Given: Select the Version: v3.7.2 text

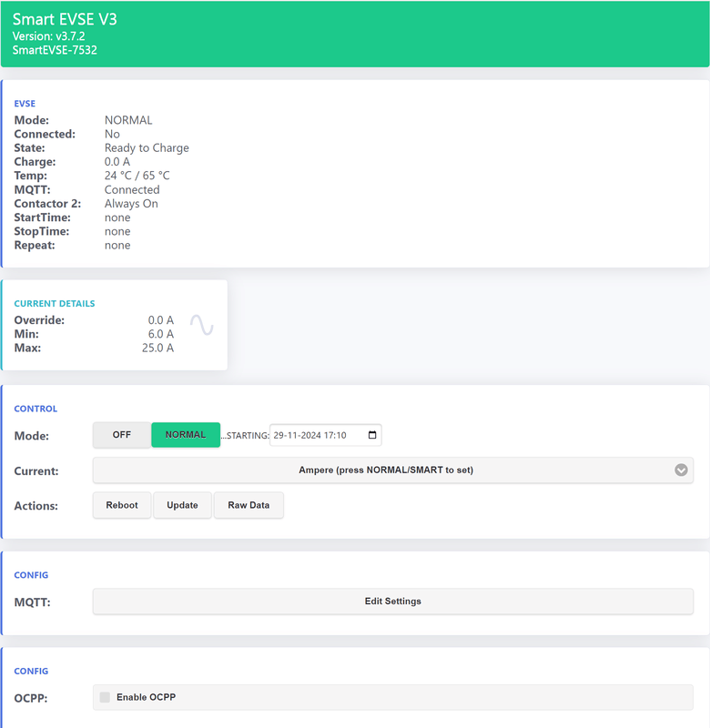Looking at the screenshot, I should (49, 36).
